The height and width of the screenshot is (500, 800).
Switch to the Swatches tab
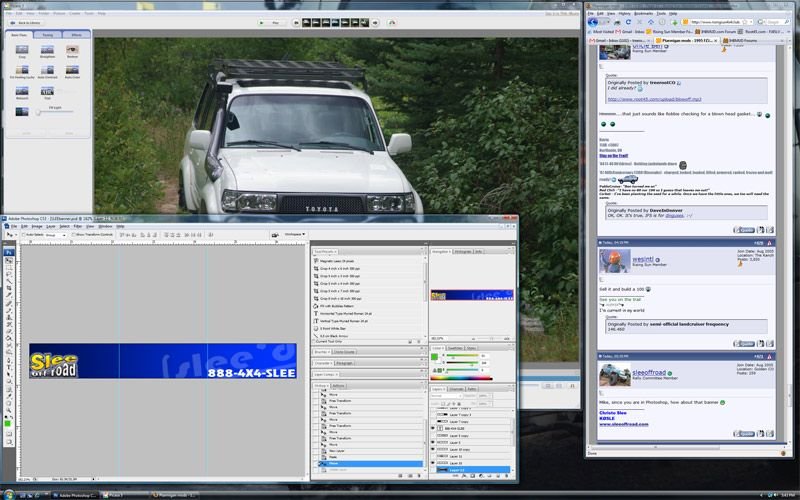click(455, 348)
